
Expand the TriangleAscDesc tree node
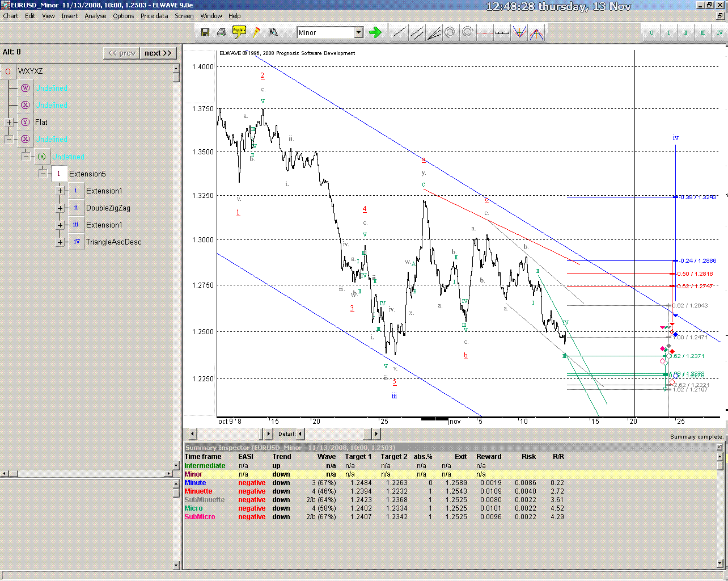[60, 242]
